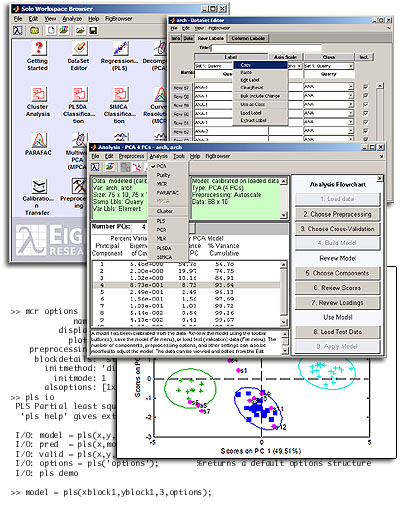The height and width of the screenshot is (507, 405).
Task: Open Class ANA dropdown for Row 58
Action: (x=351, y=96)
